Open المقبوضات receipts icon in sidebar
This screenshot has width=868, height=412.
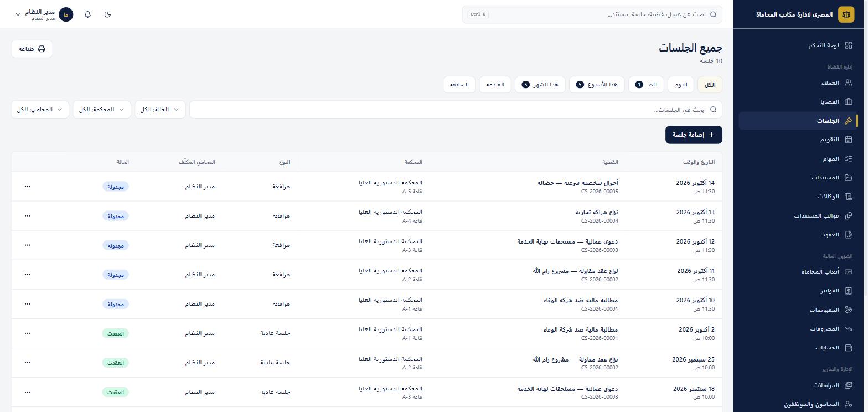coord(848,310)
